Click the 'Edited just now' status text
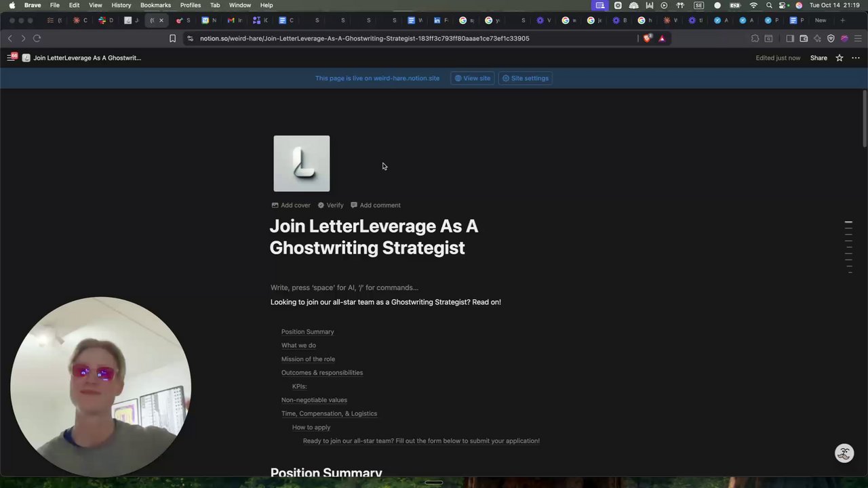 point(778,58)
